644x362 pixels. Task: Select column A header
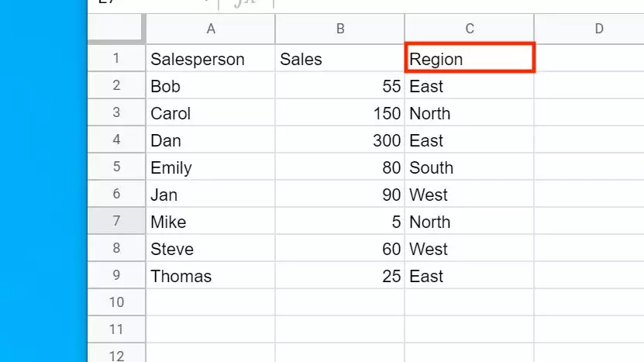(x=210, y=29)
